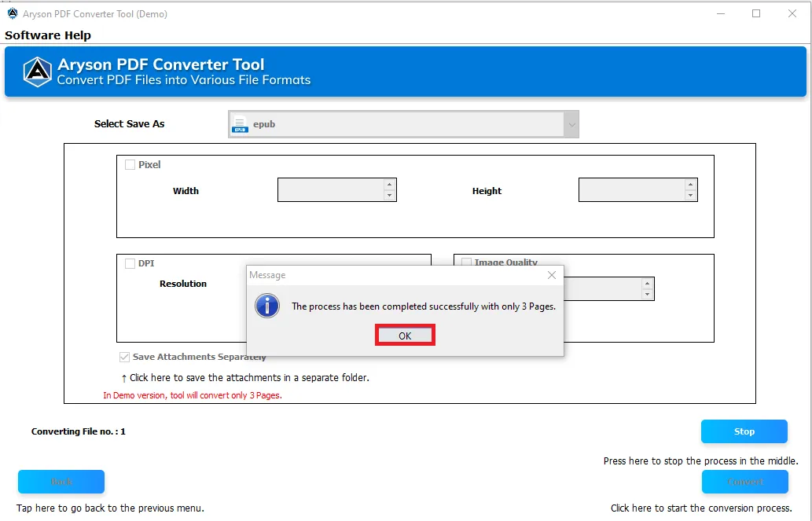Toggle Save Attachments Separately checkbox

tap(124, 357)
